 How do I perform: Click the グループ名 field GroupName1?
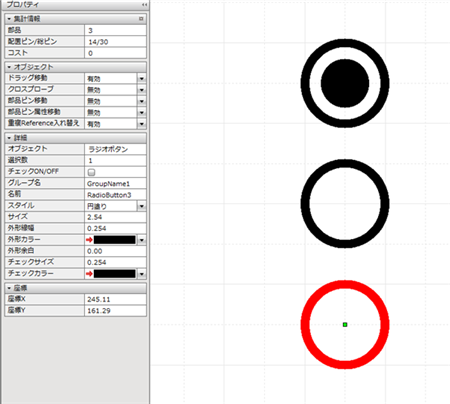point(115,183)
